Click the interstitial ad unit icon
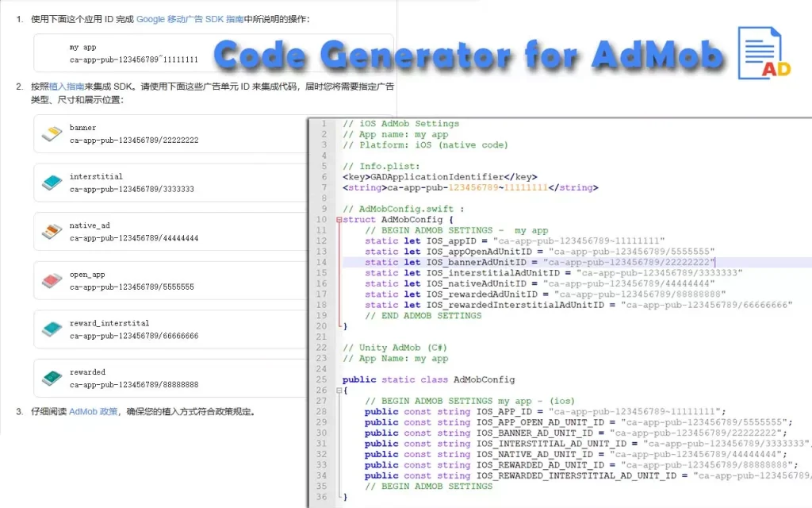 52,183
